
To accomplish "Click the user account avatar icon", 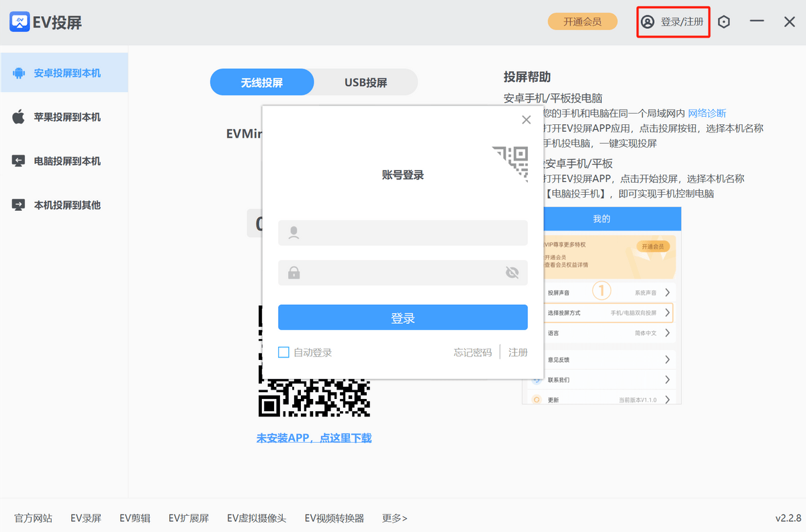I will tap(647, 22).
